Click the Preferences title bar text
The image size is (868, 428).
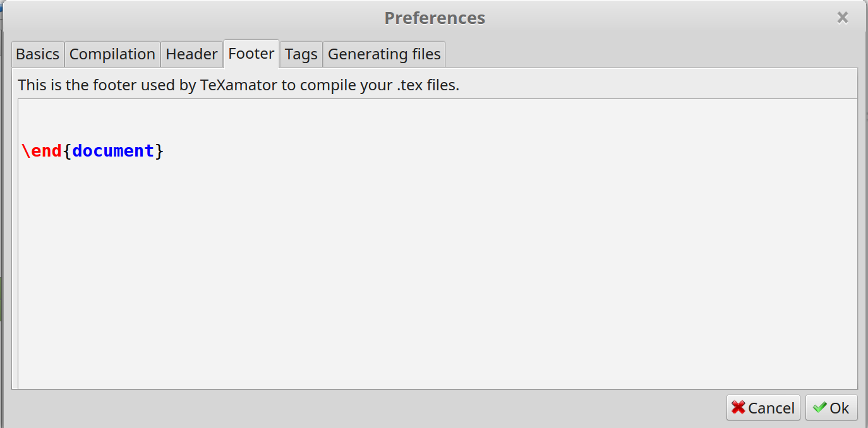click(x=435, y=18)
